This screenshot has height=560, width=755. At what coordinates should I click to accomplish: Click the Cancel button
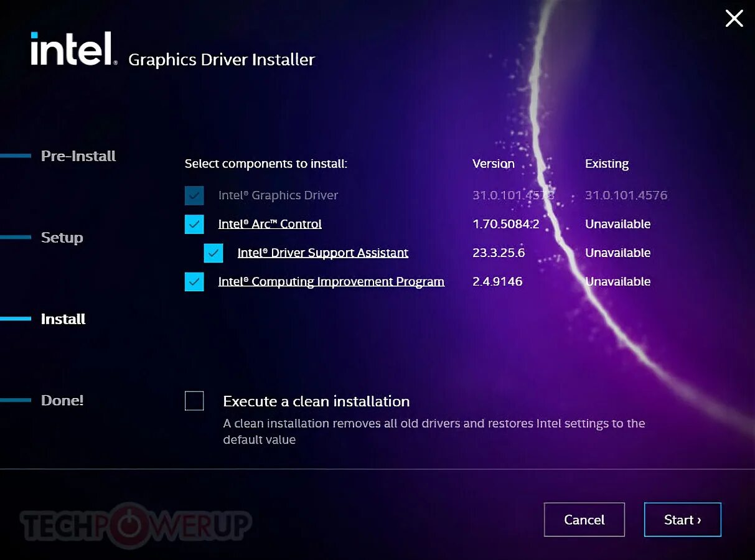tap(584, 520)
